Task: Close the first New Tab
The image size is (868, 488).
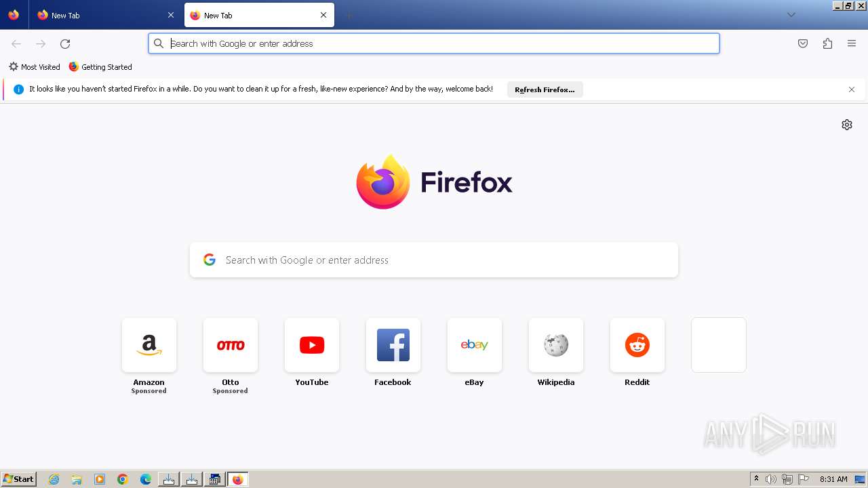Action: coord(171,15)
